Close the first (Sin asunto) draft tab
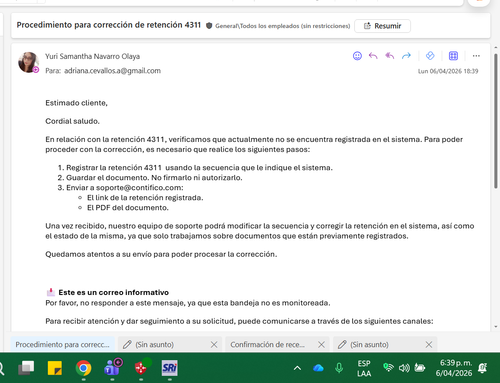Viewport: 500px width, 383px height. 214,345
